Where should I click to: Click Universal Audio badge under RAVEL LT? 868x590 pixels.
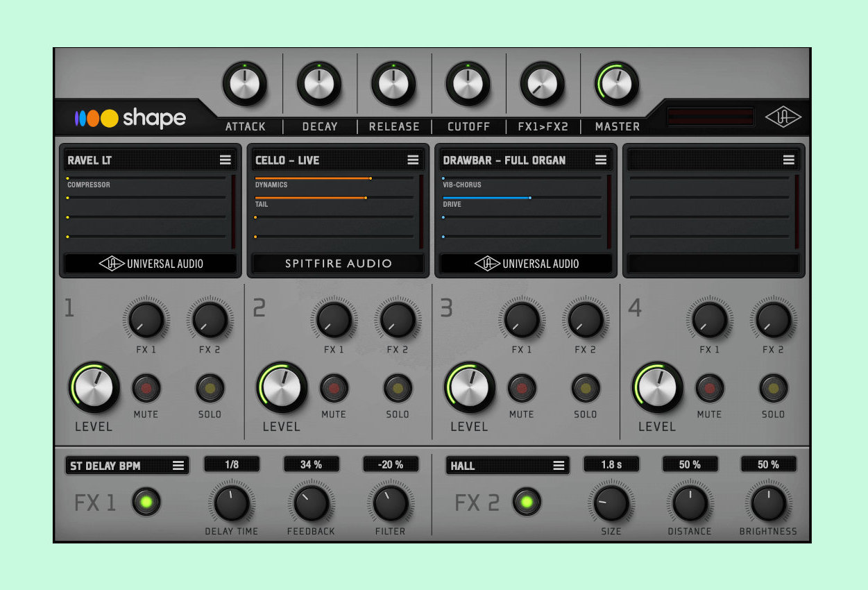pos(151,264)
